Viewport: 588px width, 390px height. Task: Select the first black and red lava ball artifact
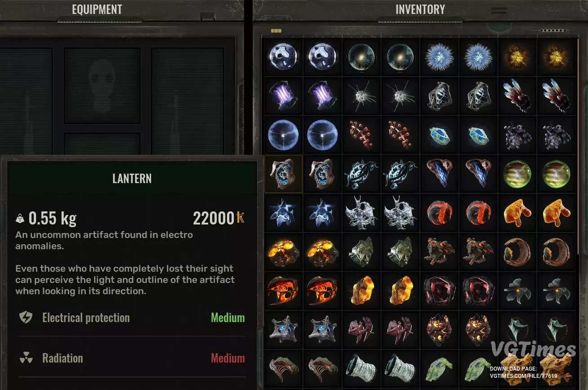439,213
